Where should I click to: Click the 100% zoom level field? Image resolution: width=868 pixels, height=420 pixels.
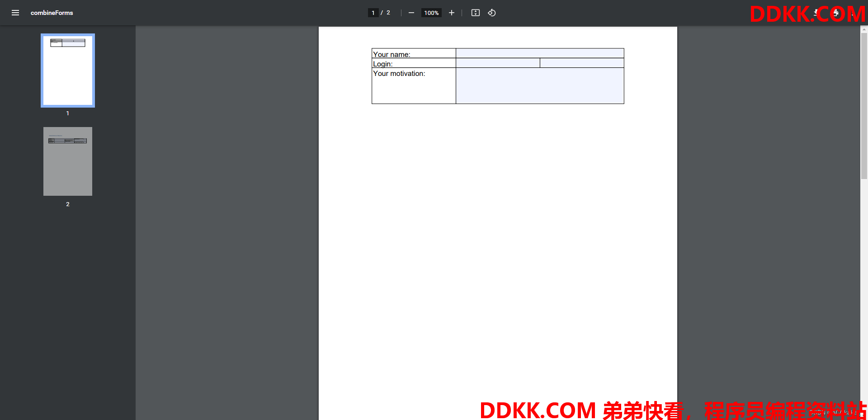[431, 13]
